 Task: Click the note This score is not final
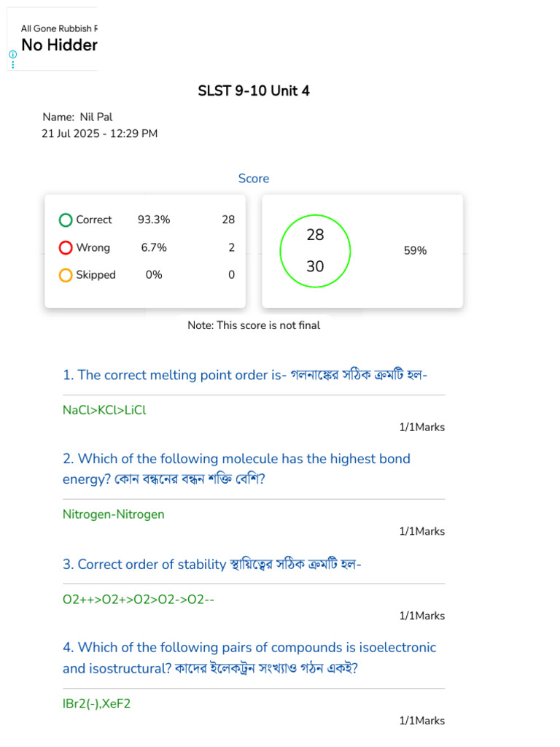coord(254,325)
